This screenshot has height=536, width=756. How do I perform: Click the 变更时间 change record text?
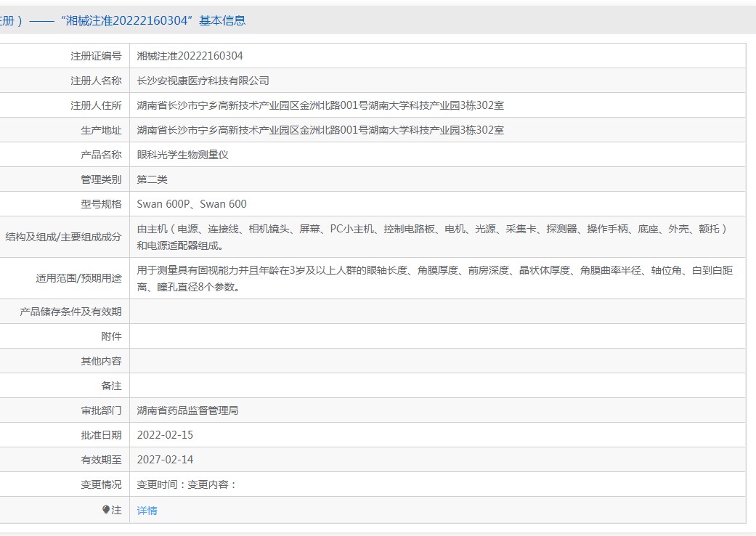click(187, 484)
